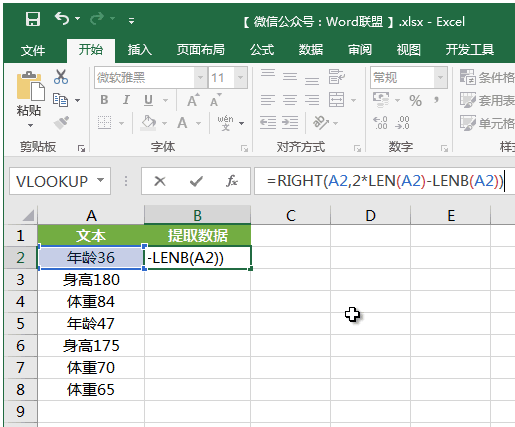Click the Insert Function fx icon

(232, 181)
